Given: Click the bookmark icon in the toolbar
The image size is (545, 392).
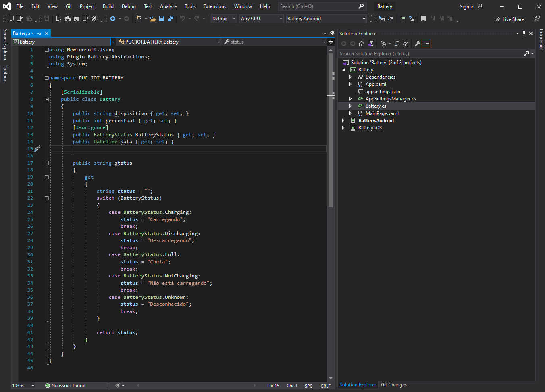Looking at the screenshot, I should [x=423, y=19].
